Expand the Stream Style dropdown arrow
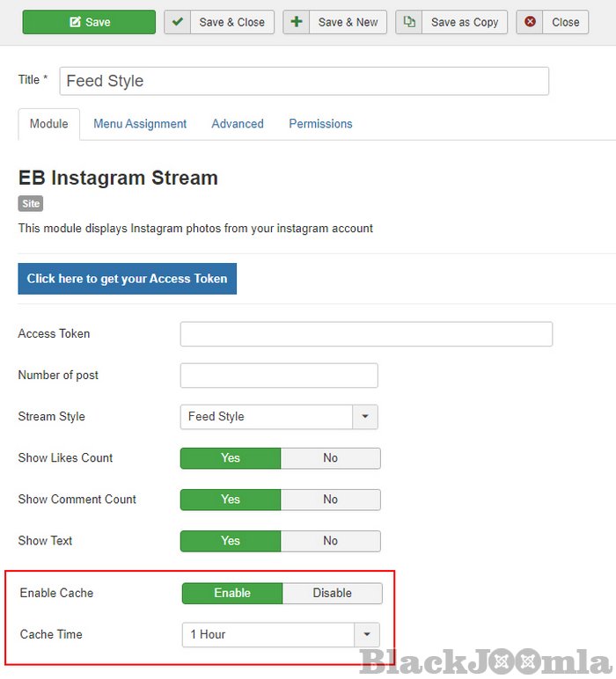This screenshot has height=679, width=616. pyautogui.click(x=365, y=417)
